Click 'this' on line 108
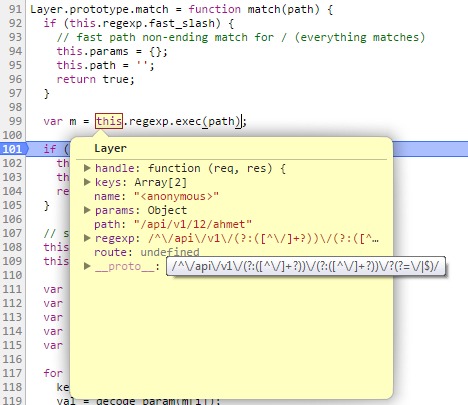Image resolution: width=468 pixels, height=405 pixels. (x=56, y=247)
